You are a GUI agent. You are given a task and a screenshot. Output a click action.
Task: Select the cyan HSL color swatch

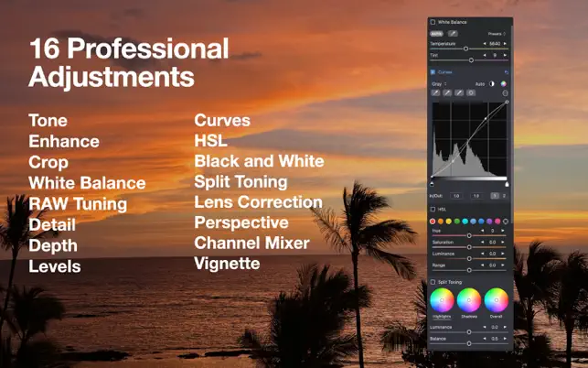465,222
